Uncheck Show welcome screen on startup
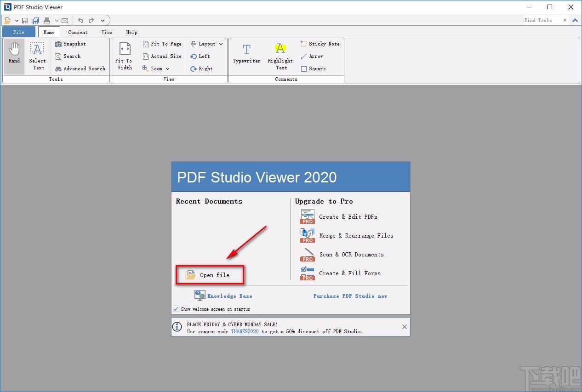 click(176, 309)
